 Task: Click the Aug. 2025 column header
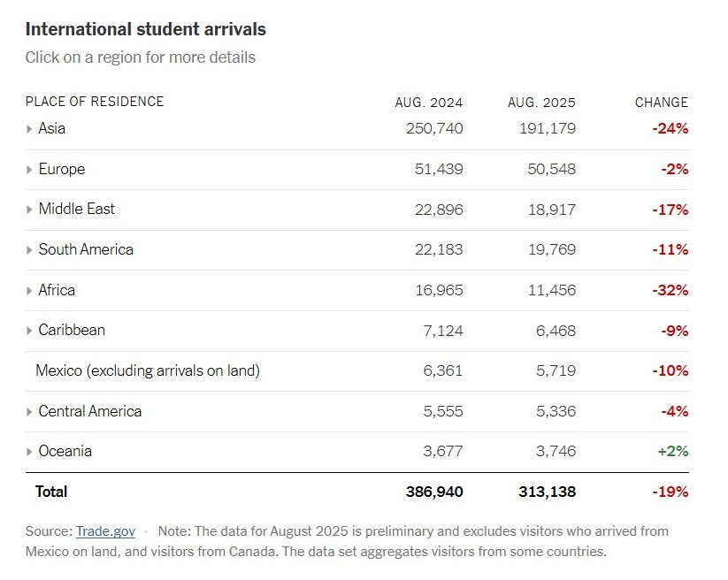(x=541, y=103)
